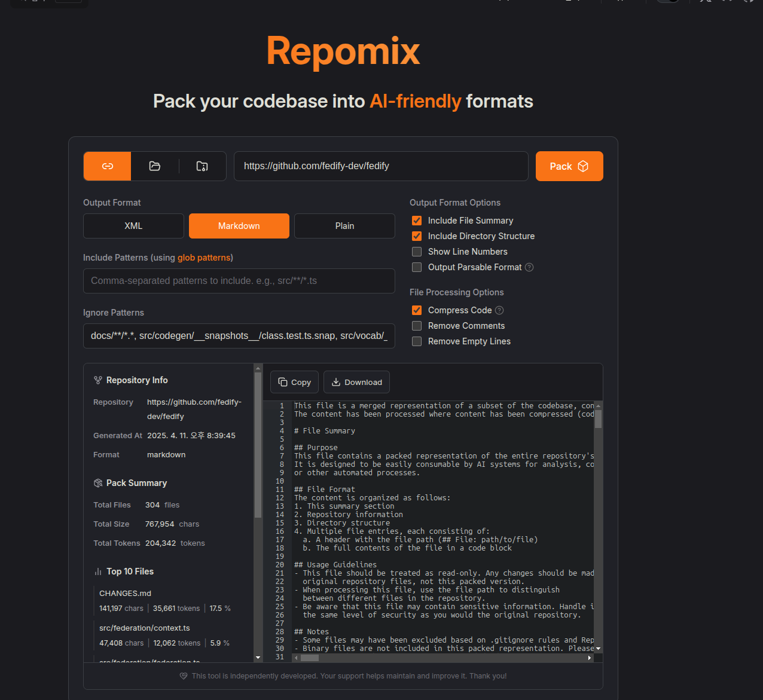Select XML output format
This screenshot has width=763, height=700.
pyautogui.click(x=133, y=226)
